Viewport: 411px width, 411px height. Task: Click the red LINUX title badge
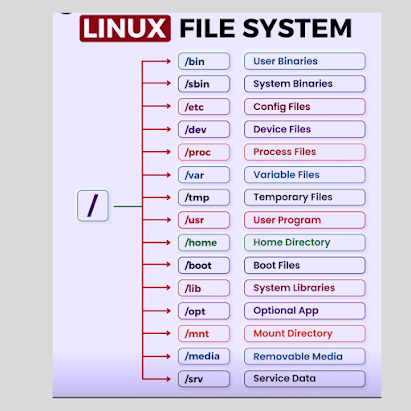[125, 28]
